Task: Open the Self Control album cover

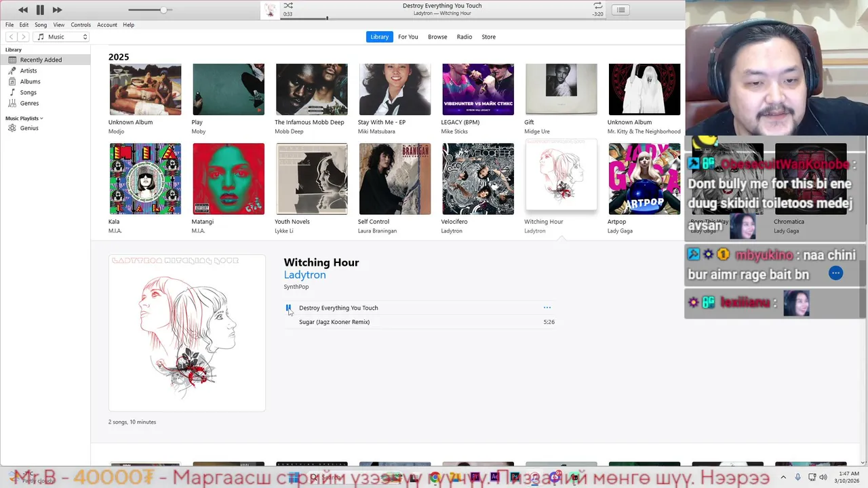Action: click(x=395, y=179)
